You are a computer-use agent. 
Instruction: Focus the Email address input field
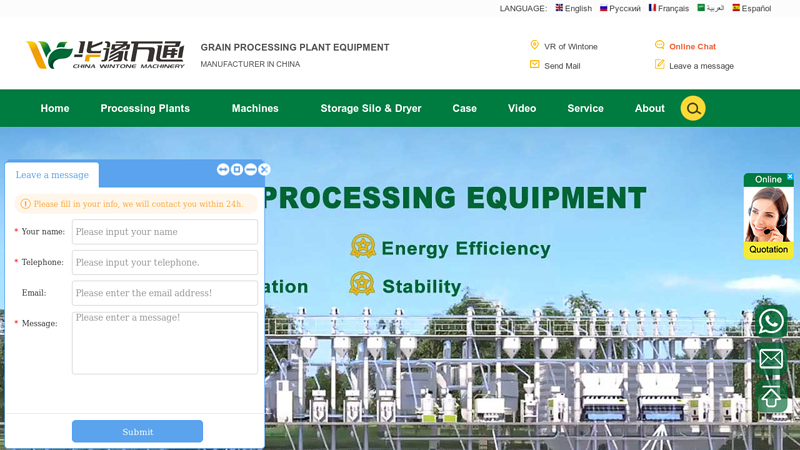click(x=165, y=293)
